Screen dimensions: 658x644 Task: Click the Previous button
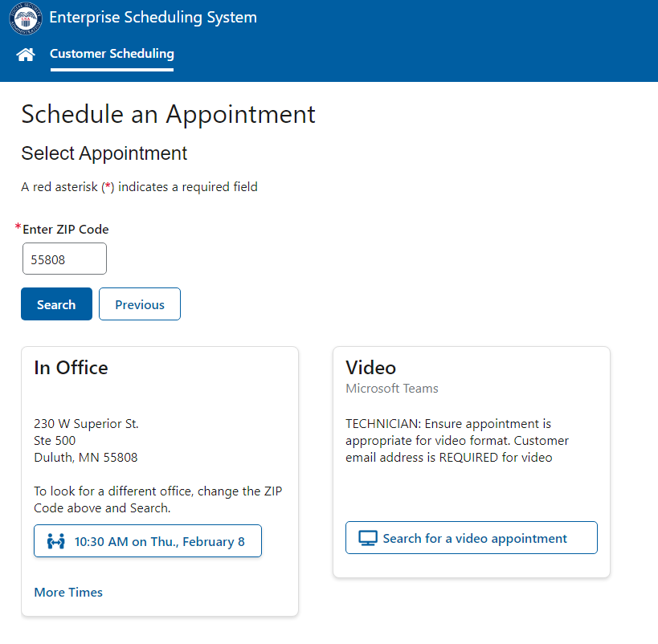click(x=140, y=304)
